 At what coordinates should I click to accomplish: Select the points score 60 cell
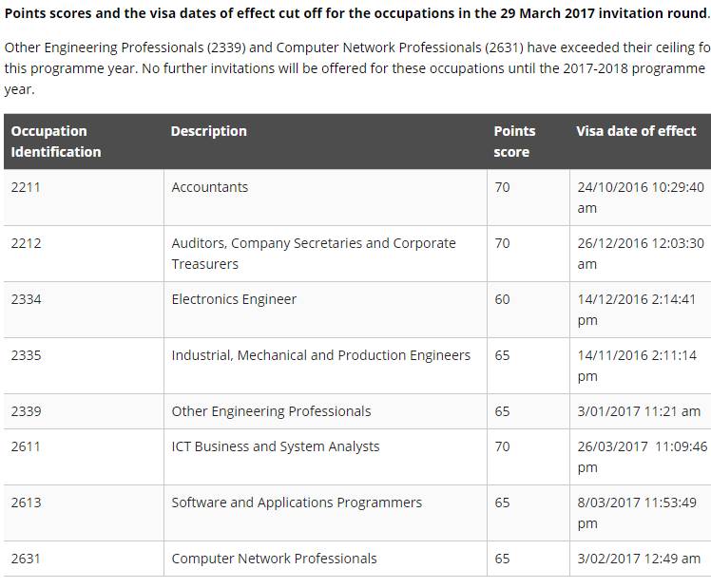(x=502, y=299)
